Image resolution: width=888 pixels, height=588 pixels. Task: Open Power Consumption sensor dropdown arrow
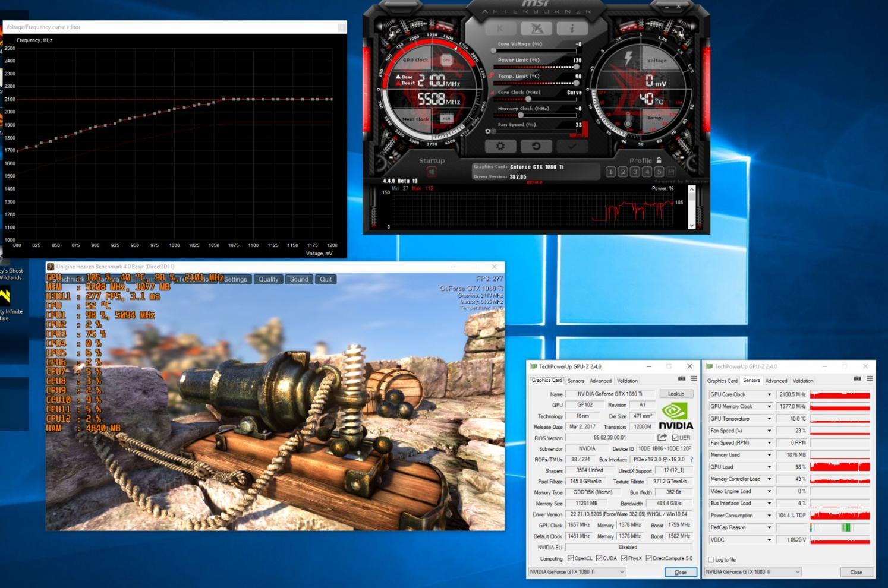769,516
